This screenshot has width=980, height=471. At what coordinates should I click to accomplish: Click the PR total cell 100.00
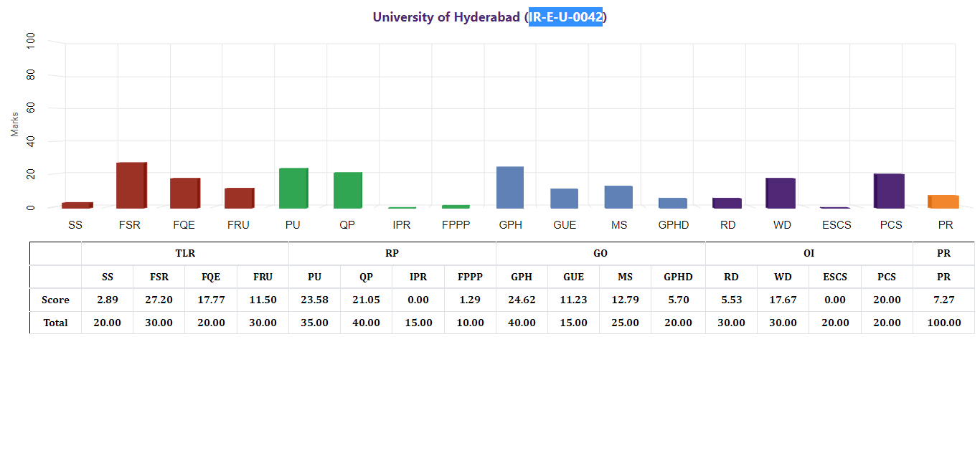click(943, 323)
